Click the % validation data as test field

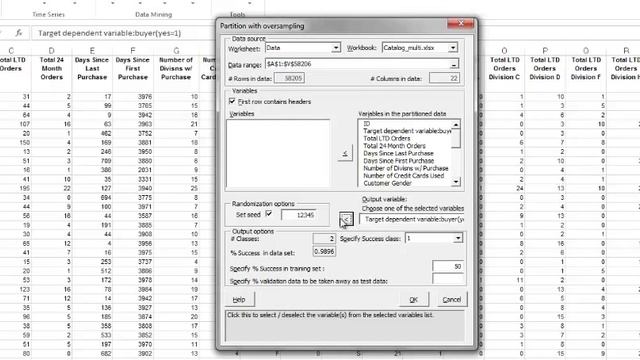[448, 279]
